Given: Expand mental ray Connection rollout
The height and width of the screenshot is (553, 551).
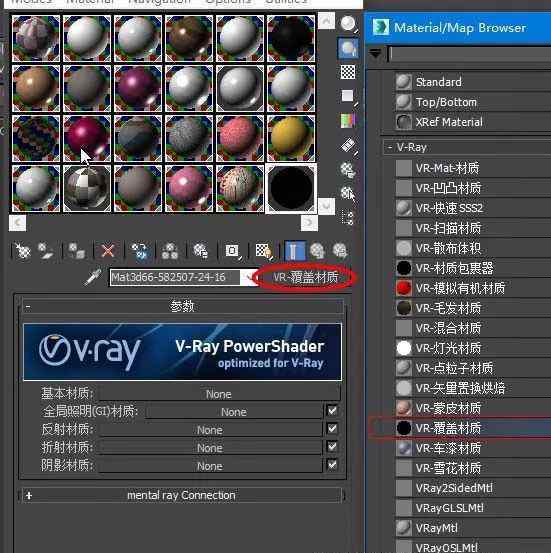Looking at the screenshot, I should click(182, 495).
